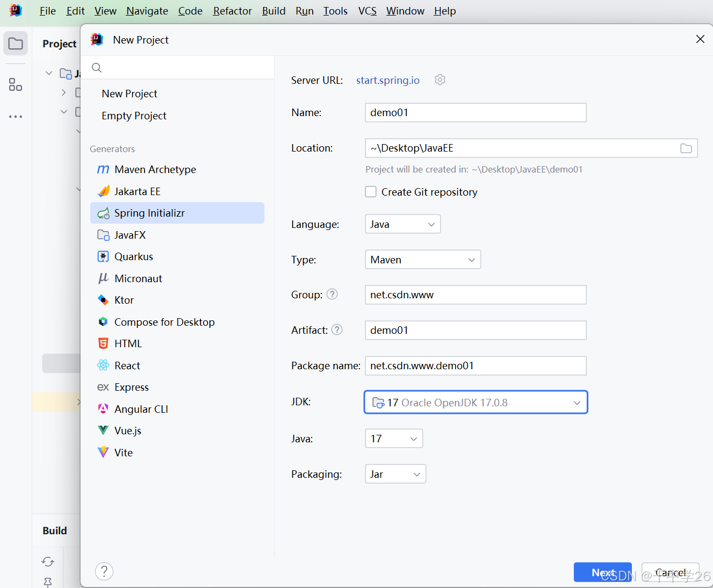Select the JavaFX generator
Screen dimensions: 713x588
pyautogui.click(x=177, y=235)
